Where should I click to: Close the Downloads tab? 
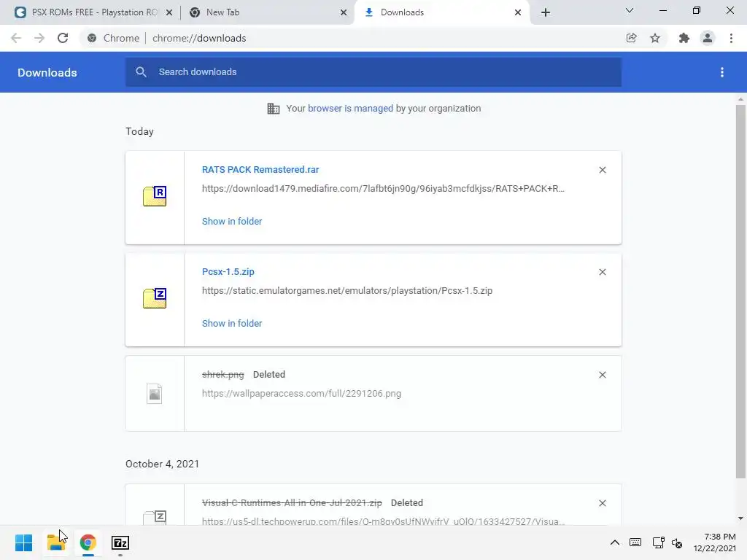pos(518,12)
